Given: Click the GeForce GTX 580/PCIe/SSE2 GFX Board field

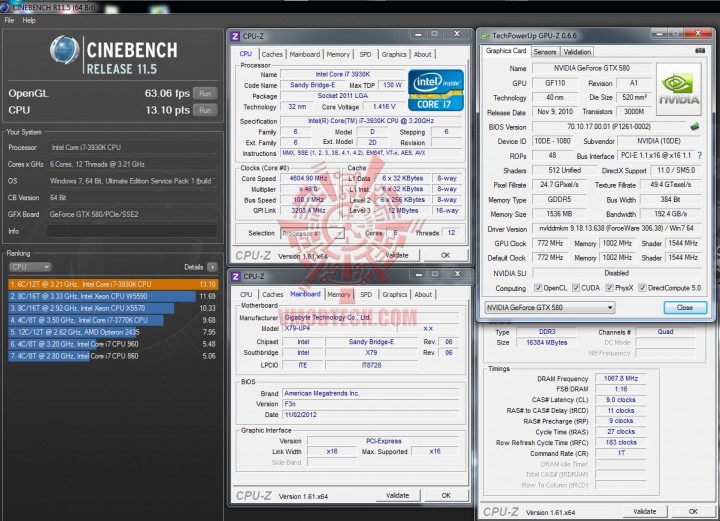Looking at the screenshot, I should 132,214.
